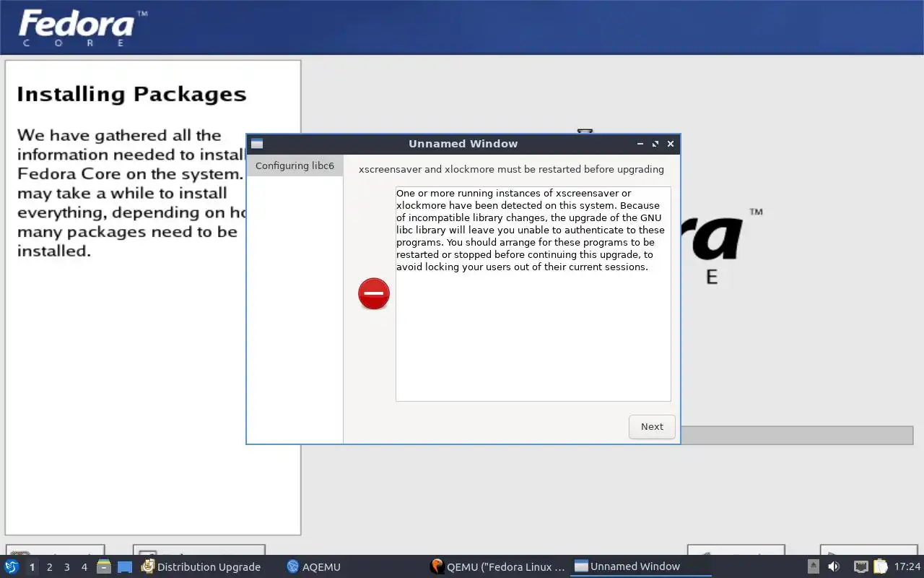
Task: Open the start menu icon in taskbar
Action: coord(12,566)
